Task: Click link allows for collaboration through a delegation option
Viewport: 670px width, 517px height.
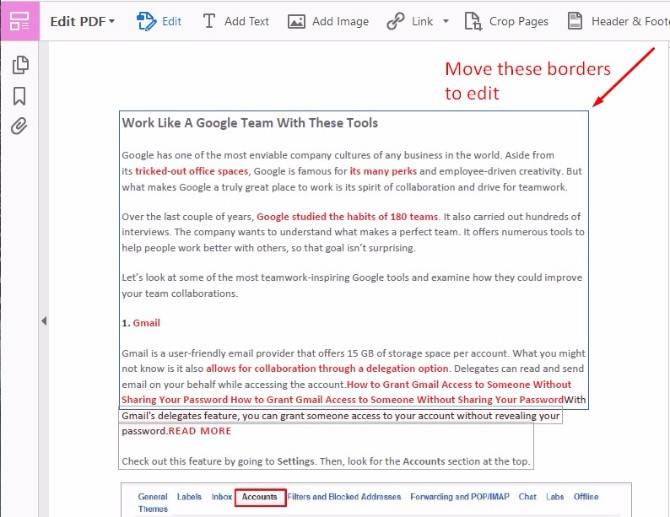Action: (327, 369)
